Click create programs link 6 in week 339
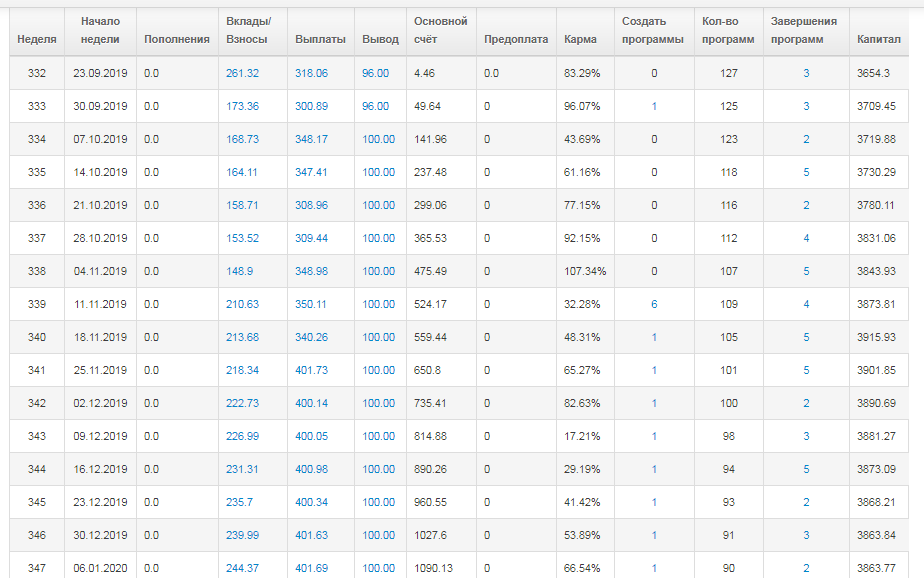Viewport: 924px width, 578px height. (x=654, y=304)
